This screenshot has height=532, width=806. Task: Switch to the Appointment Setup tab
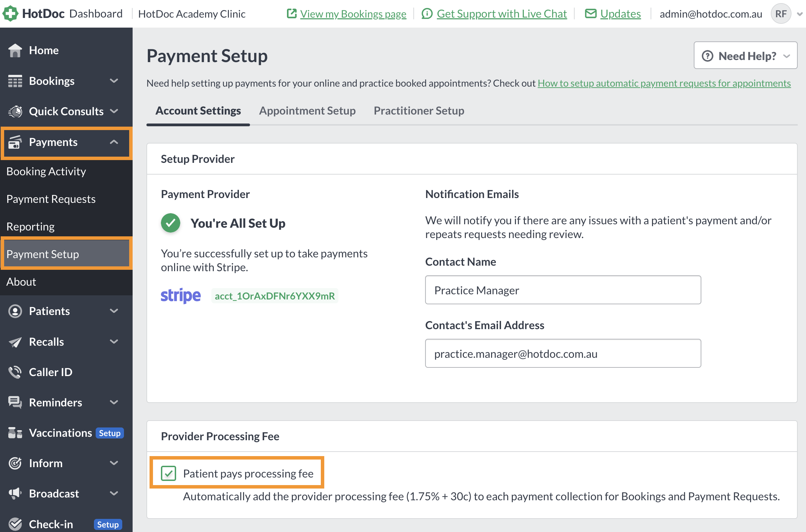307,111
